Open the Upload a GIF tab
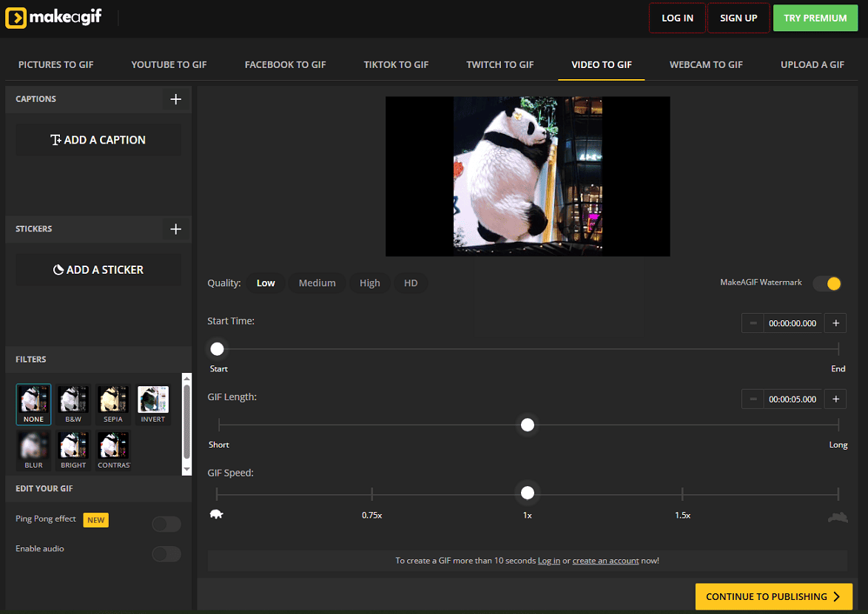 pyautogui.click(x=812, y=65)
